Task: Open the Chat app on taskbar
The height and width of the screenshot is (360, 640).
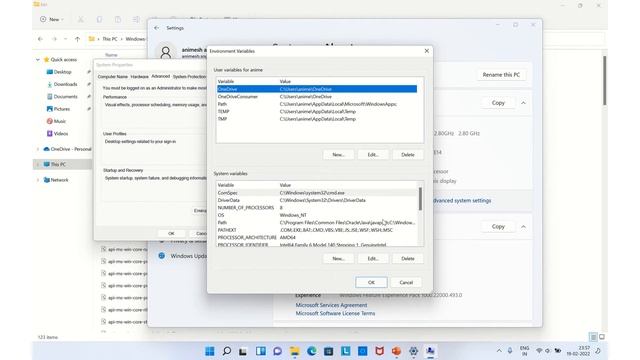Action: [278, 351]
